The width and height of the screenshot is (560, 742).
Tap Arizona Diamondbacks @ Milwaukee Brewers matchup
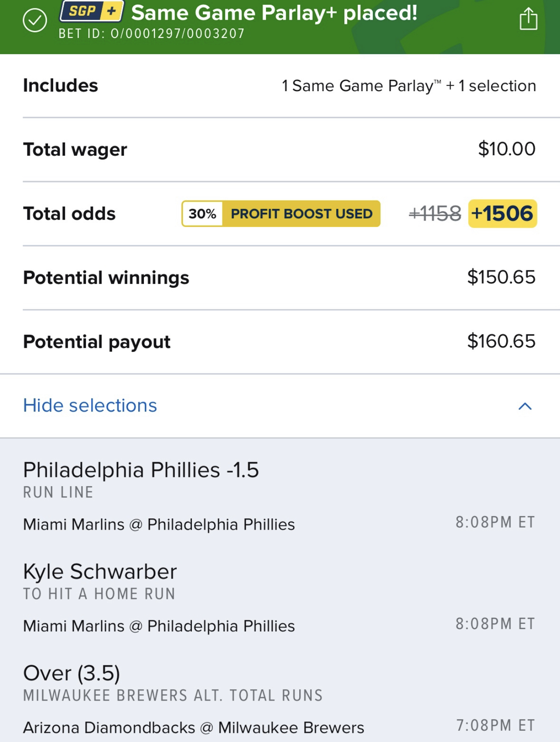(193, 728)
